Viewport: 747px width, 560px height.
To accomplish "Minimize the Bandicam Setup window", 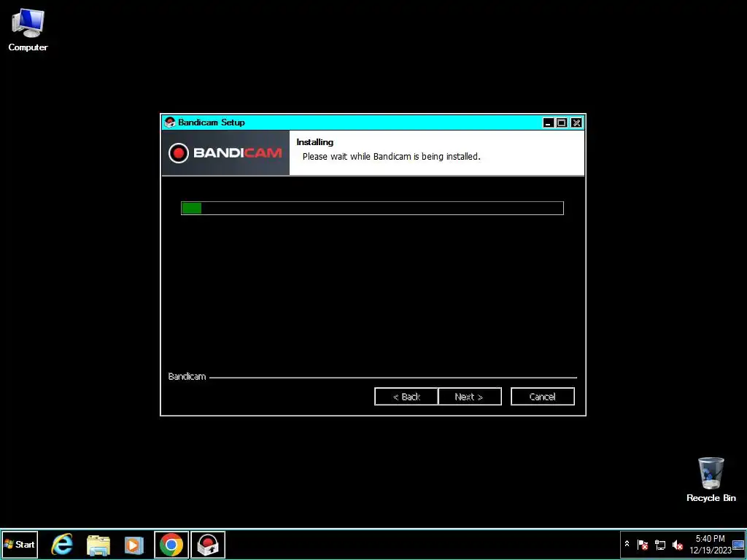I will pyautogui.click(x=549, y=122).
